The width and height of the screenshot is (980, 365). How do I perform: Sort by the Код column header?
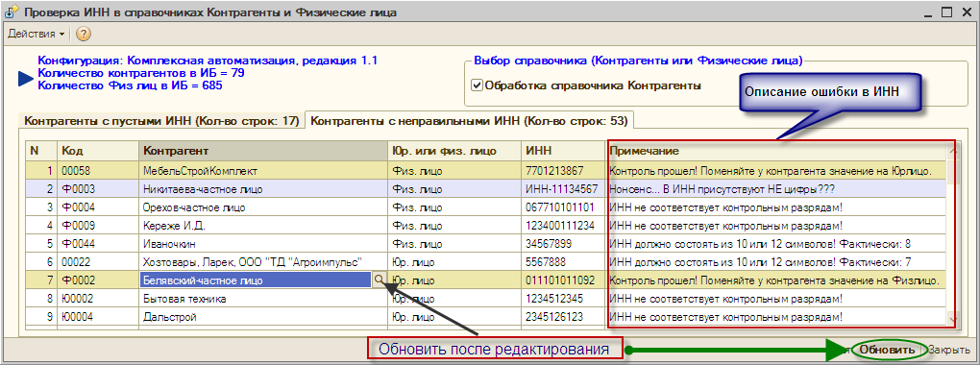point(98,151)
